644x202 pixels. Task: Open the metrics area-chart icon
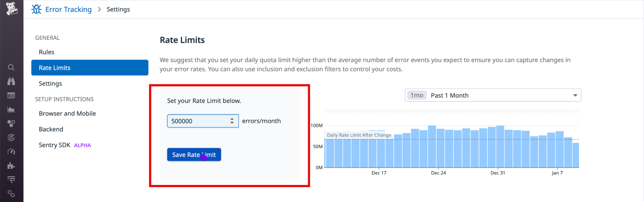coord(11,110)
